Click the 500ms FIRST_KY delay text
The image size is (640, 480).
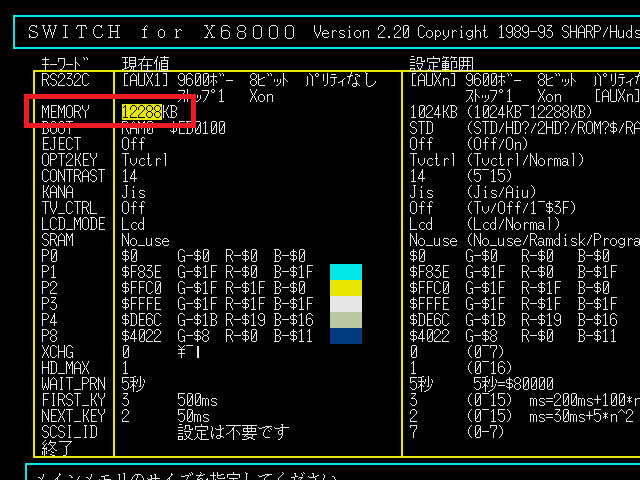tap(197, 400)
